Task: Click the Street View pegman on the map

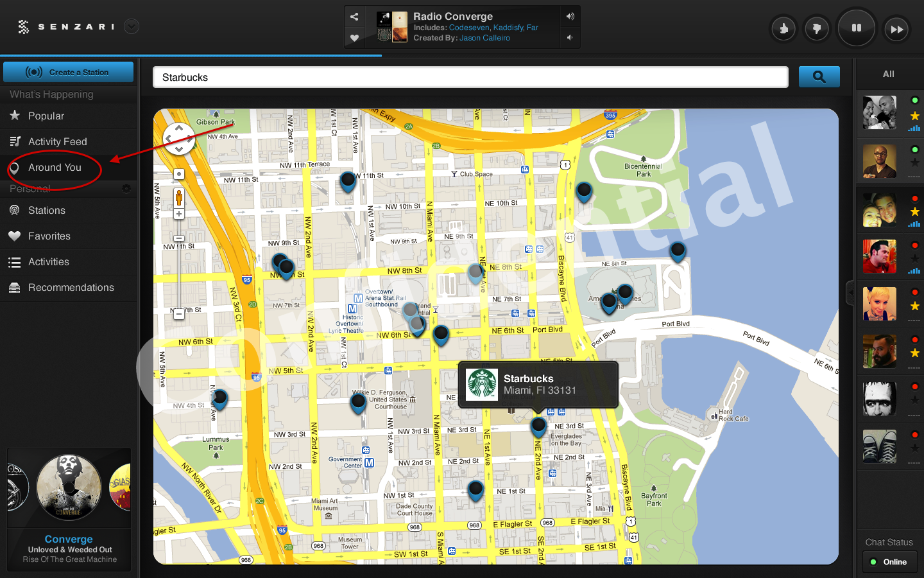Action: point(179,197)
